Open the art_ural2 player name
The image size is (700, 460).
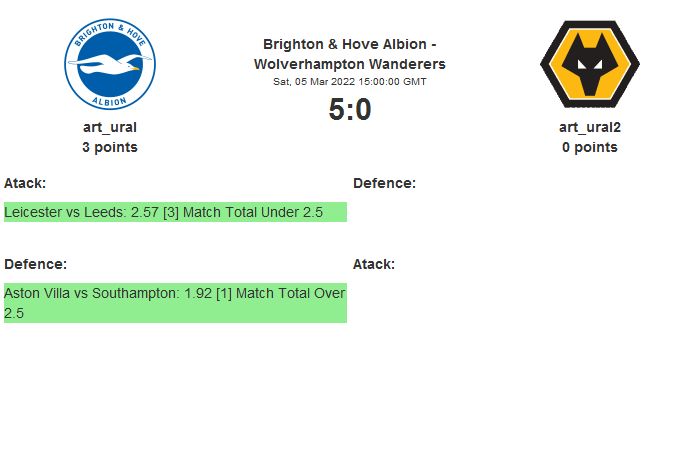tap(590, 127)
